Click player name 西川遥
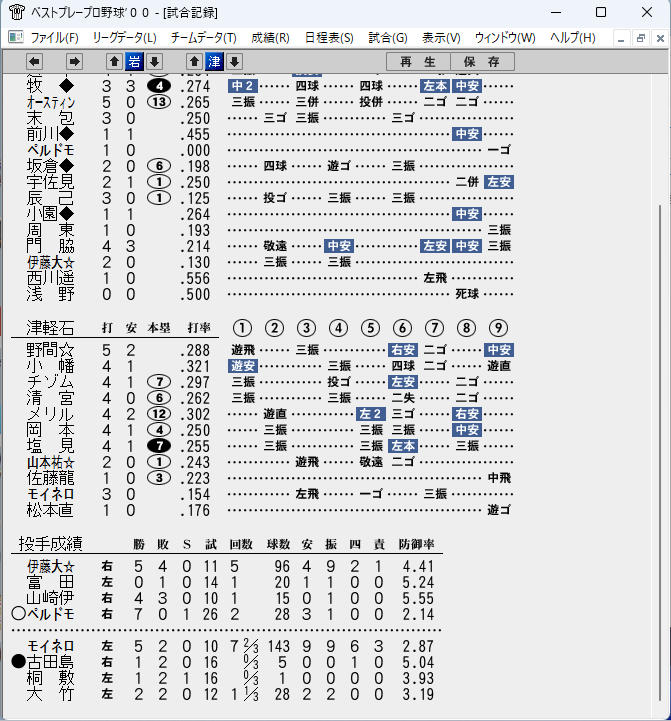This screenshot has width=671, height=721. [x=51, y=279]
